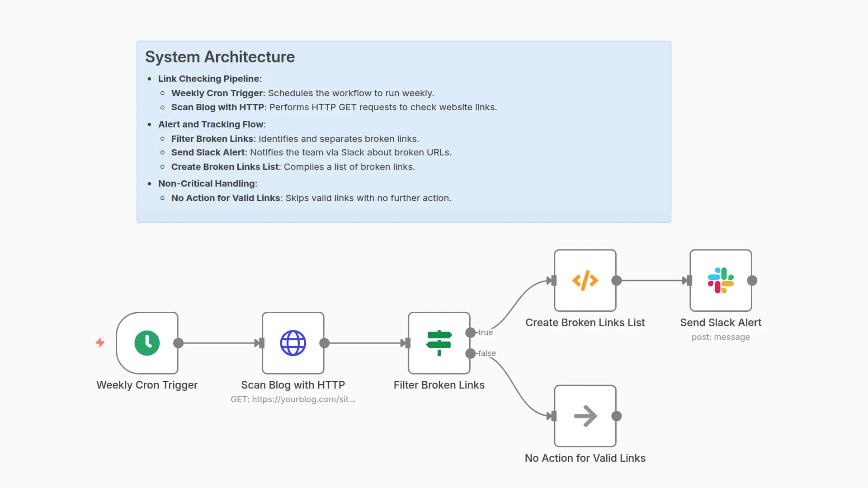Click the true output connector dot
The image size is (868, 488).
(471, 333)
